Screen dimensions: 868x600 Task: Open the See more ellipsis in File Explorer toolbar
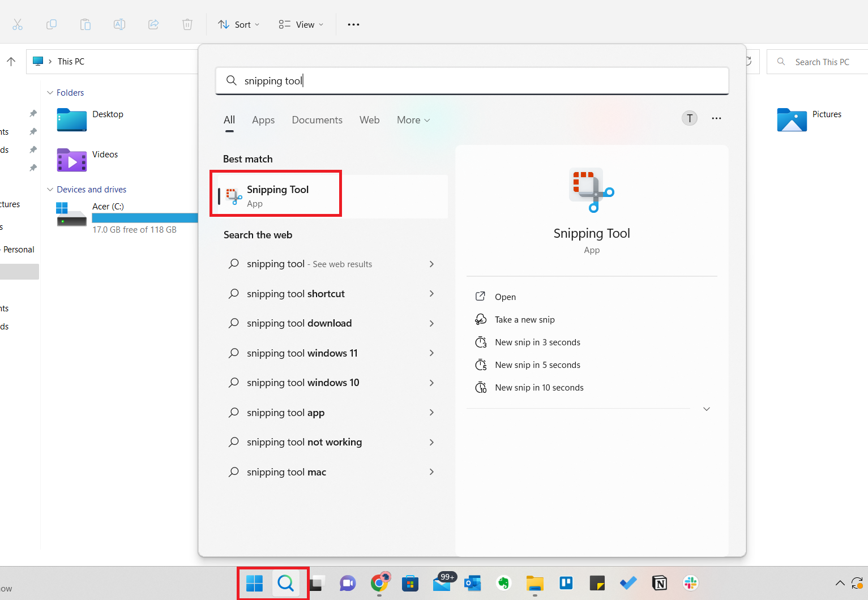click(x=353, y=24)
